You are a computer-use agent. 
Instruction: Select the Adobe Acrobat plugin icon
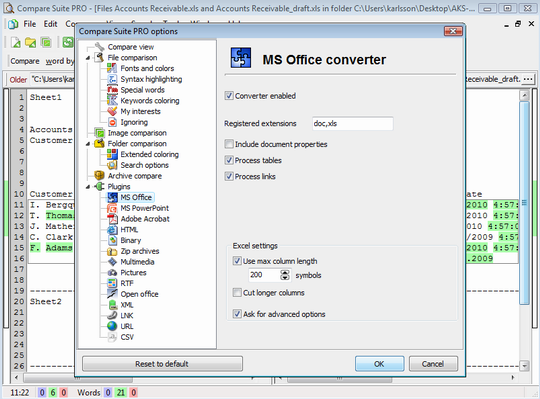[112, 219]
